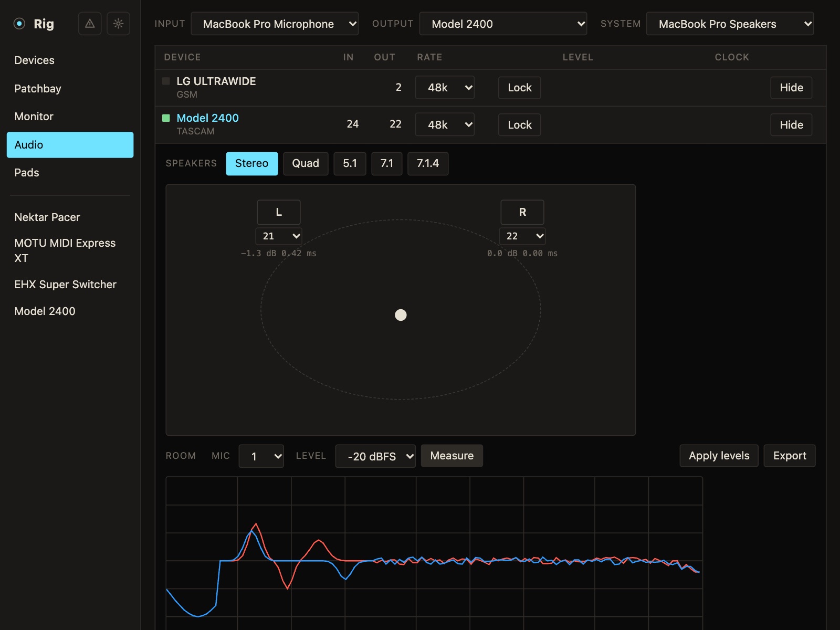Click the Rig logo circle icon
Image resolution: width=840 pixels, height=630 pixels.
pyautogui.click(x=19, y=24)
